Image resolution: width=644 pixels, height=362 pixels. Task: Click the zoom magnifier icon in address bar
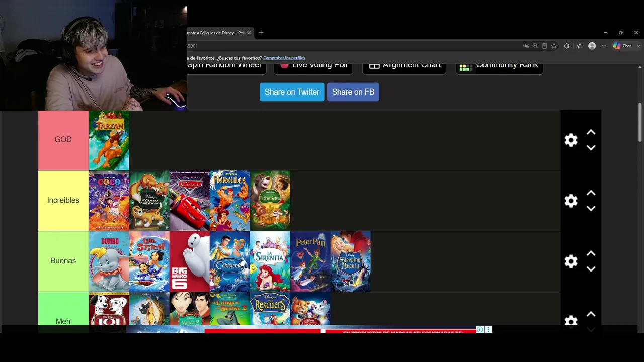(535, 46)
